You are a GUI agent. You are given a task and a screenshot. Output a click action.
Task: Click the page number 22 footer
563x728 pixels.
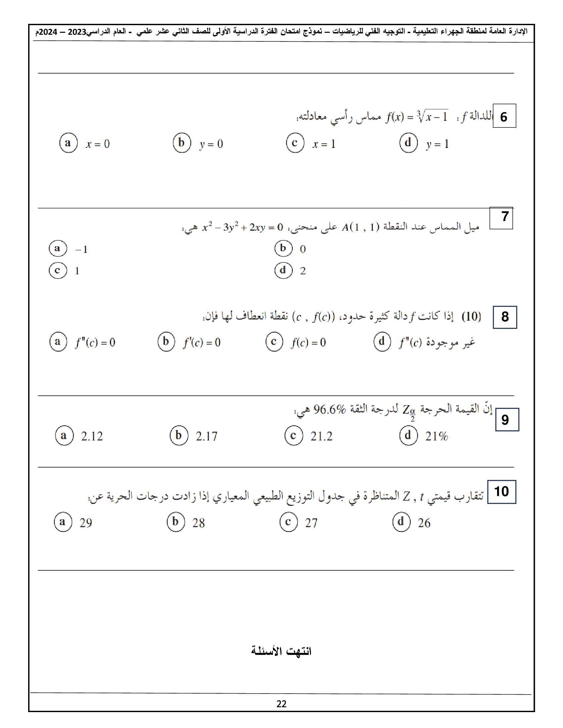(281, 704)
